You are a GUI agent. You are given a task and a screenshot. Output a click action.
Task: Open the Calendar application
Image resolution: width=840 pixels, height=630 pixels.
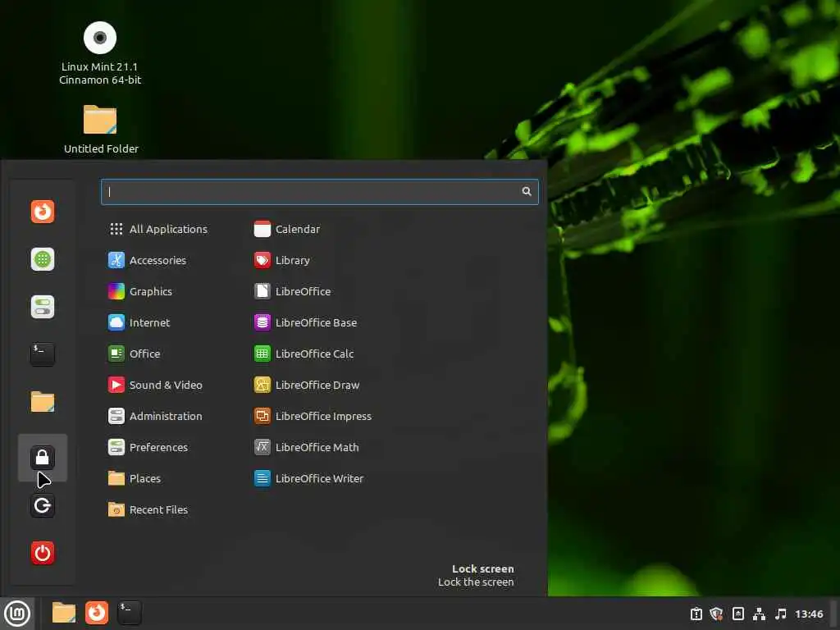click(287, 230)
